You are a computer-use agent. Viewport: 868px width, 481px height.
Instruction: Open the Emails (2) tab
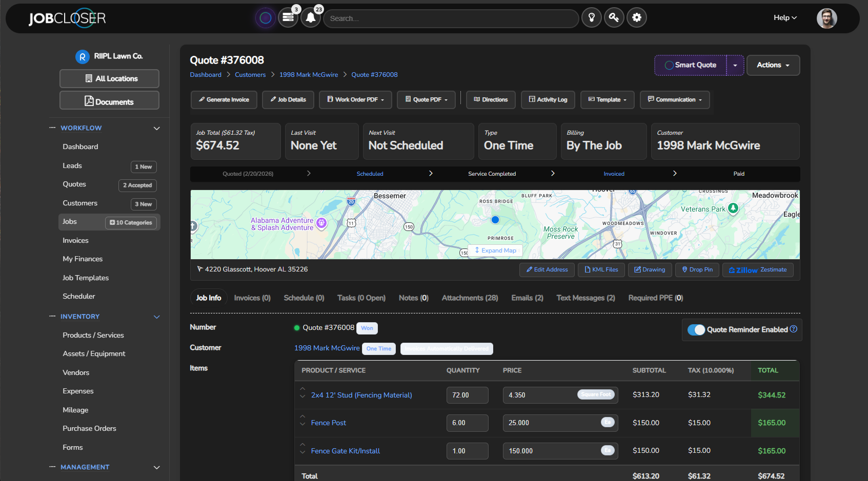[x=527, y=298]
